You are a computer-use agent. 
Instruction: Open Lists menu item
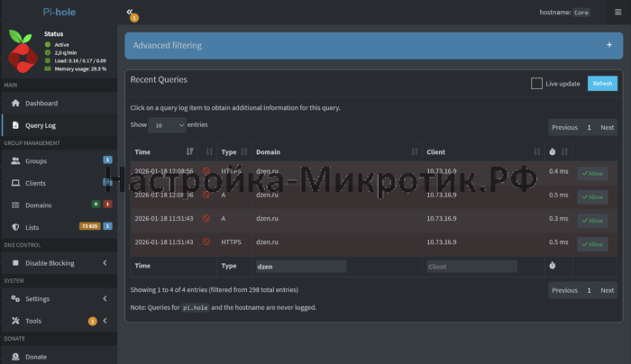click(59, 227)
